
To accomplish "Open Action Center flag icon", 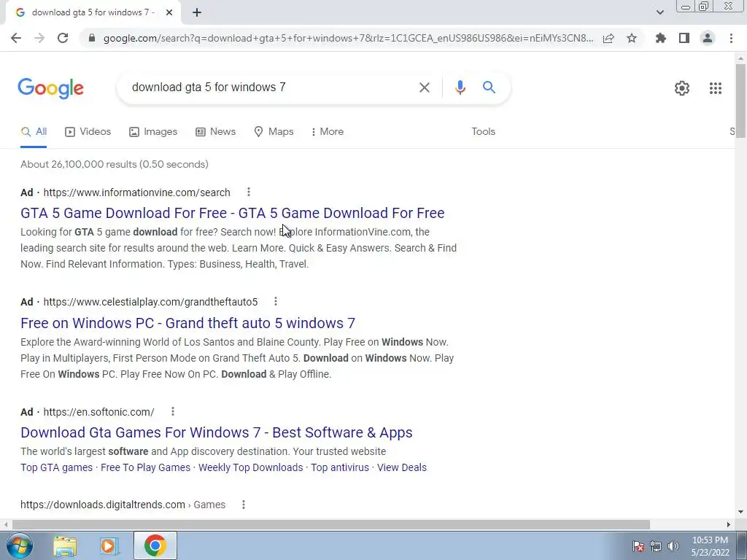I will click(638, 545).
